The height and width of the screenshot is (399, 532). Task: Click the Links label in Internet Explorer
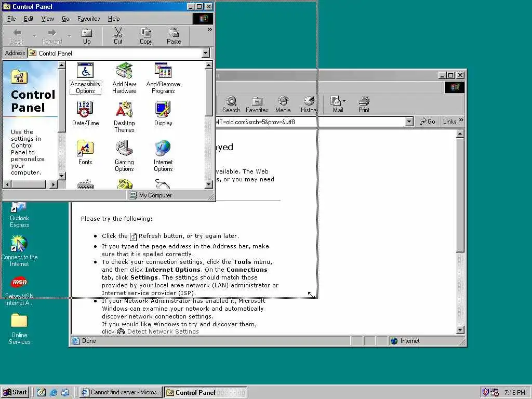[x=449, y=122]
